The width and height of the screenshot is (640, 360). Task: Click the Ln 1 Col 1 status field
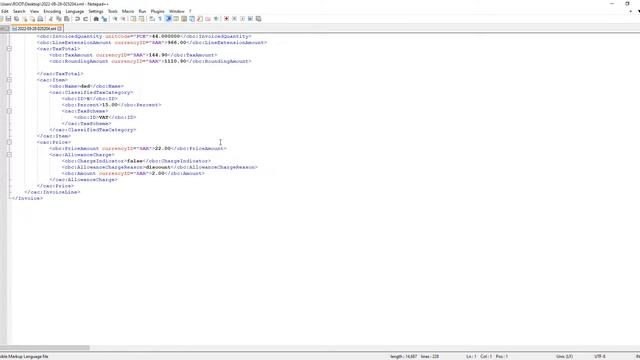pyautogui.click(x=487, y=356)
